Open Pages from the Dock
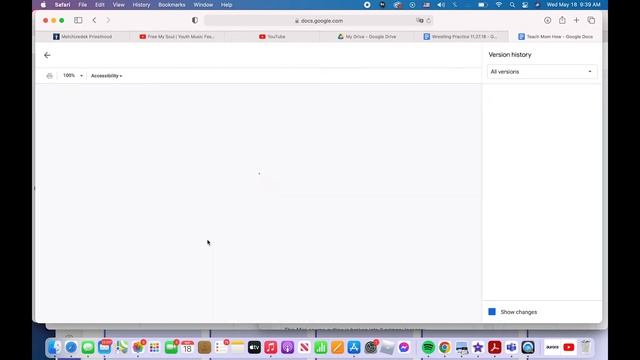Screen dimensions: 640x360 (337, 347)
